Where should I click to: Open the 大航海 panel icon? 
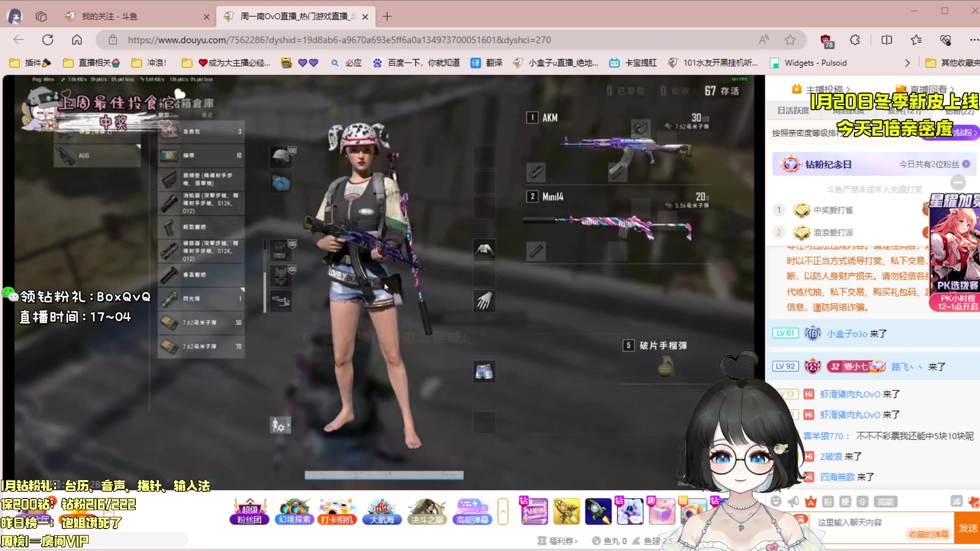pyautogui.click(x=382, y=510)
